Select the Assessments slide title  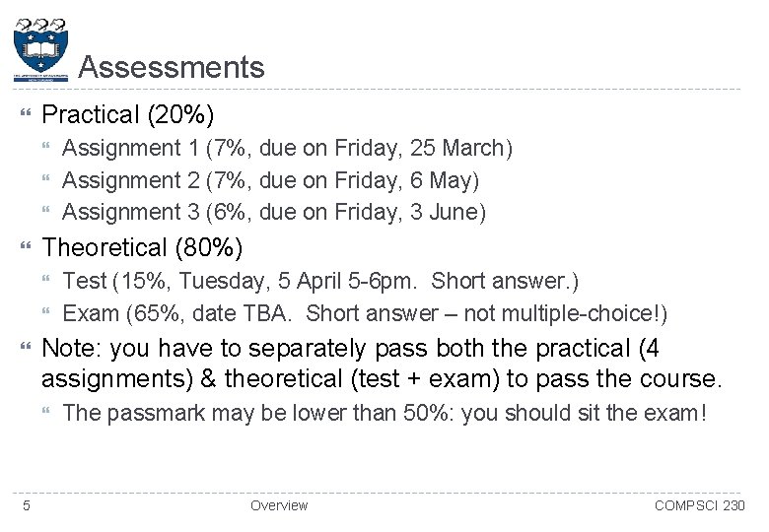click(x=171, y=67)
